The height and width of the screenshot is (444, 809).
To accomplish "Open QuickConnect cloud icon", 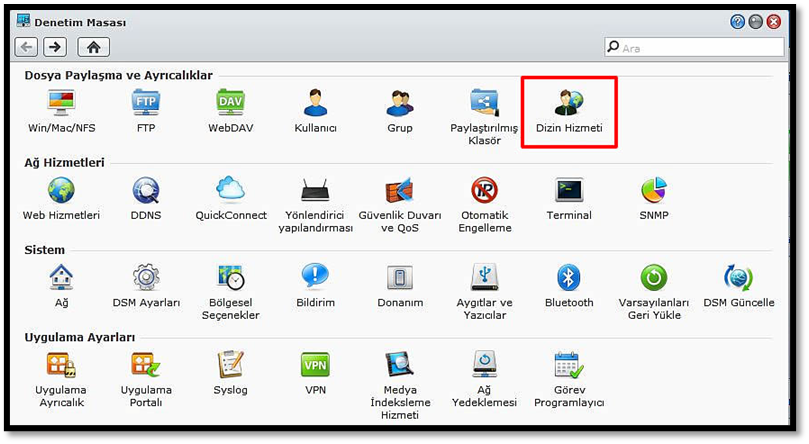I will click(x=231, y=191).
